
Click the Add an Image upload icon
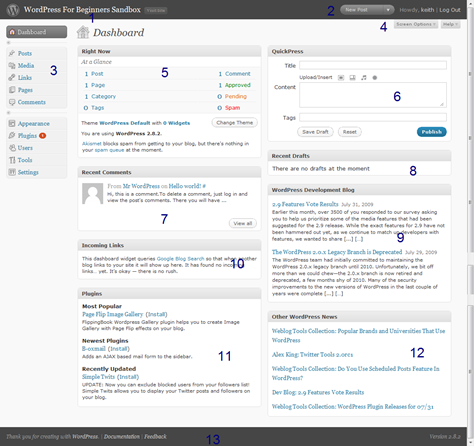(341, 78)
